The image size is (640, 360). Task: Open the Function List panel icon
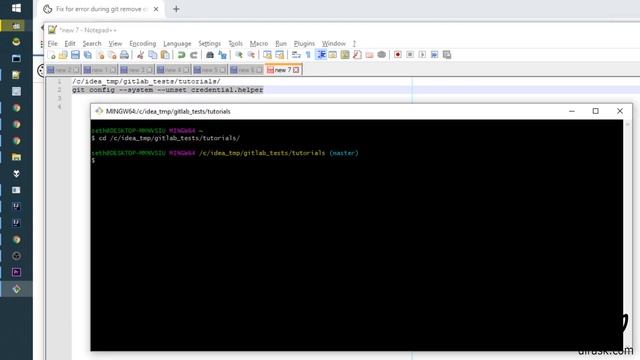click(357, 55)
